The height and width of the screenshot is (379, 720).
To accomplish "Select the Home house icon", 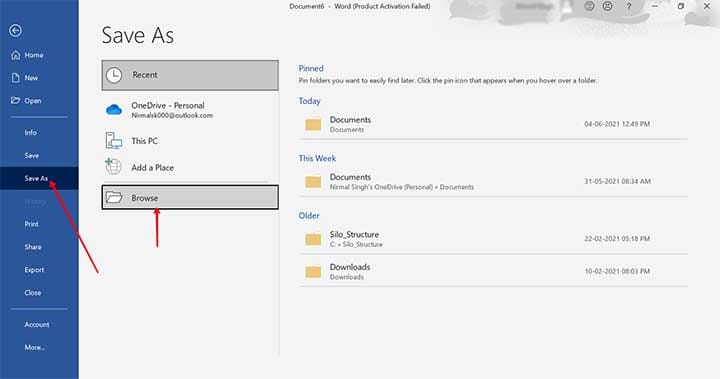I will (x=16, y=55).
